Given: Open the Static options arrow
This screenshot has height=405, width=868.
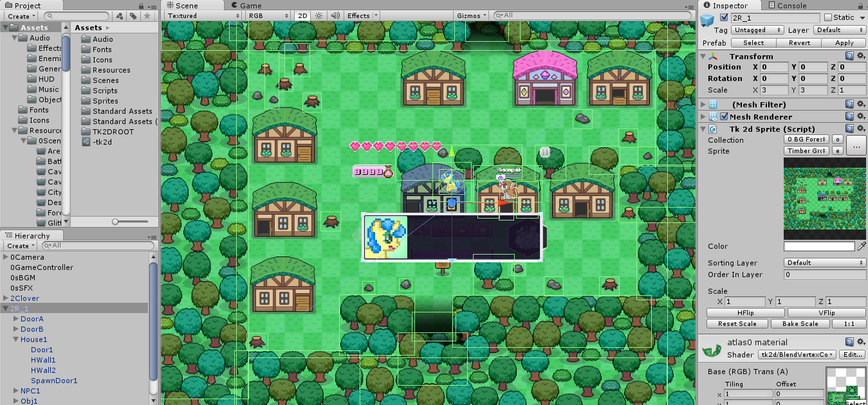Looking at the screenshot, I should click(862, 17).
